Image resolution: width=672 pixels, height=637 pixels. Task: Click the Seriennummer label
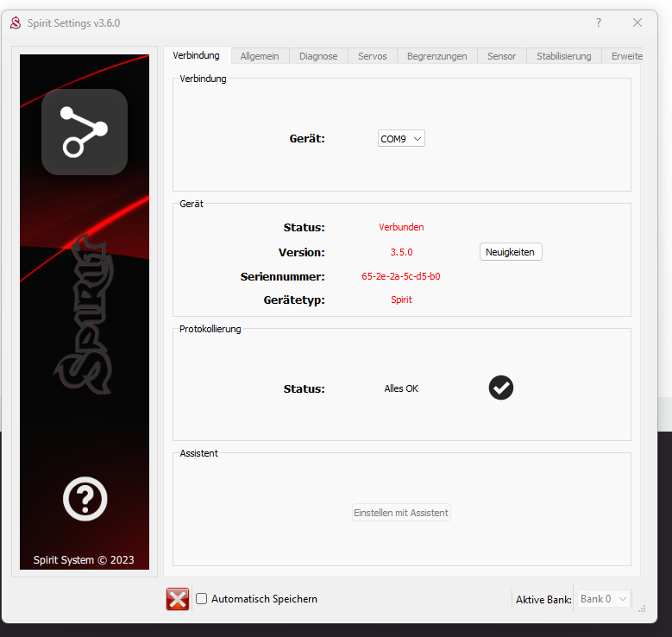pos(282,277)
